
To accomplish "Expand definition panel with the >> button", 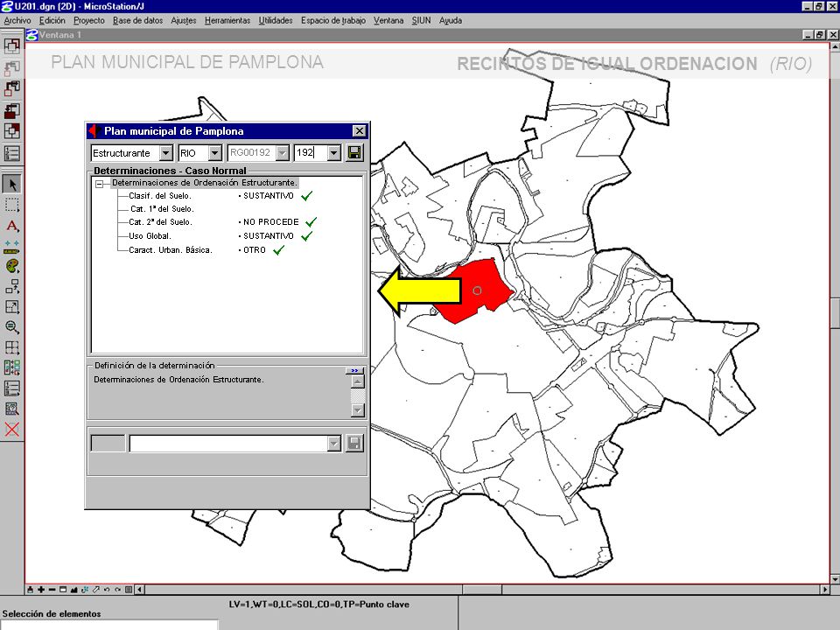I will [354, 370].
